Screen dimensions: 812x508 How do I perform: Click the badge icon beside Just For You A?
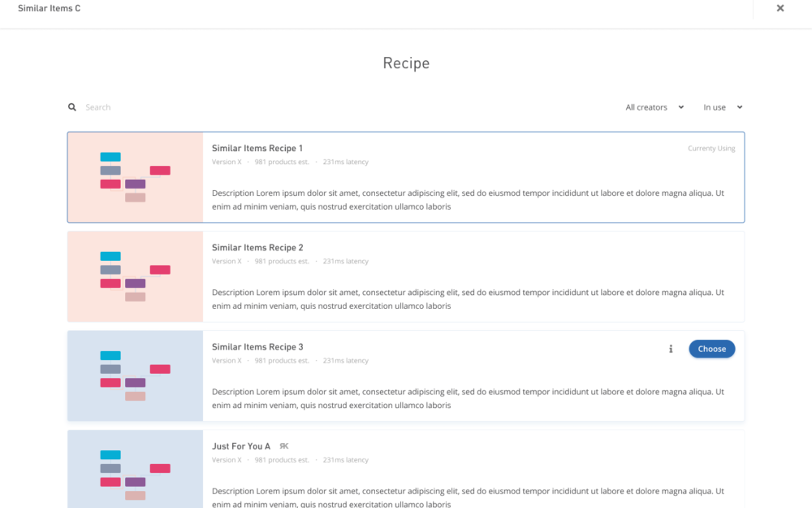[x=283, y=446]
